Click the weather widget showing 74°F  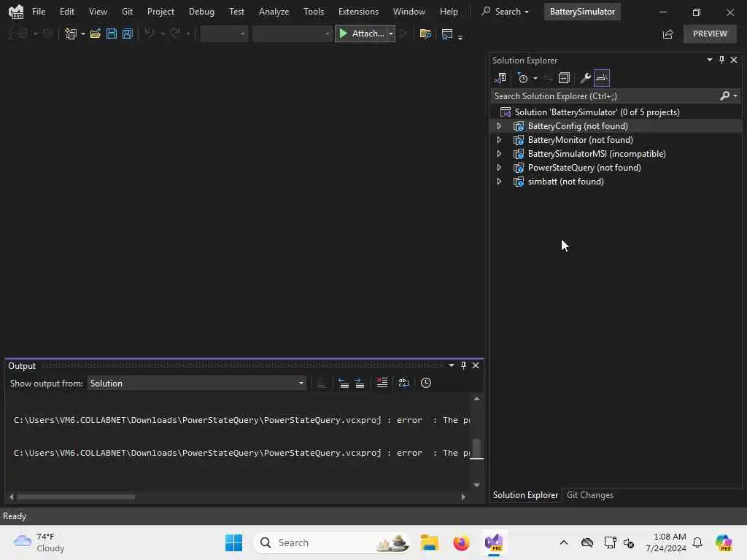tap(39, 542)
